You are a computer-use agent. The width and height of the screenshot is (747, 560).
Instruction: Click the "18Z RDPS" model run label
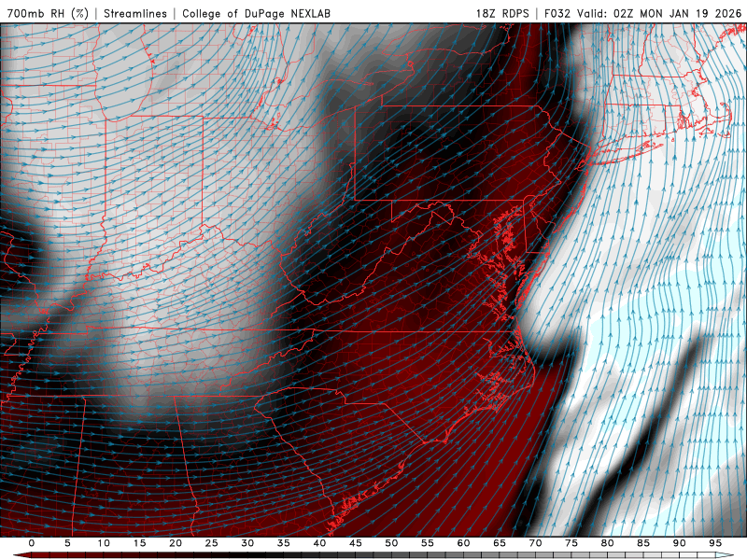(x=502, y=13)
